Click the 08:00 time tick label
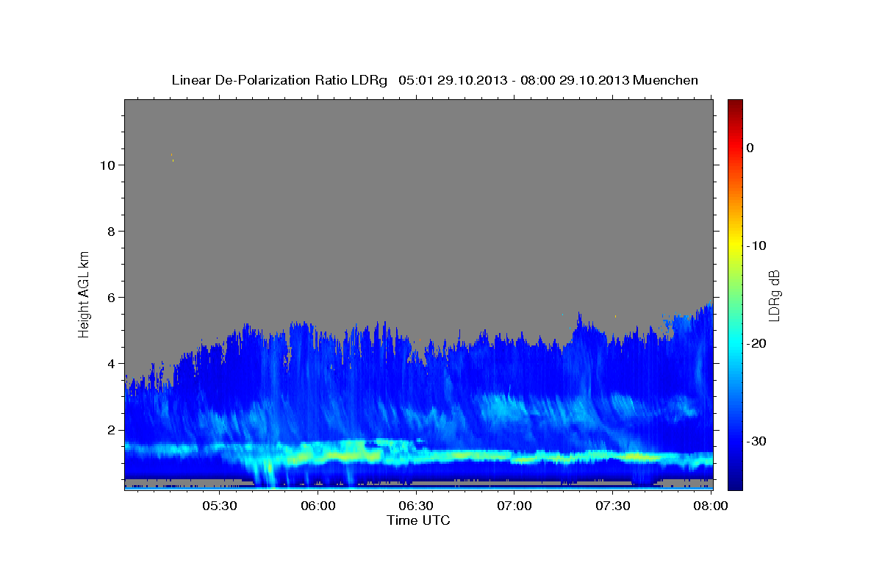The image size is (882, 588). [711, 506]
